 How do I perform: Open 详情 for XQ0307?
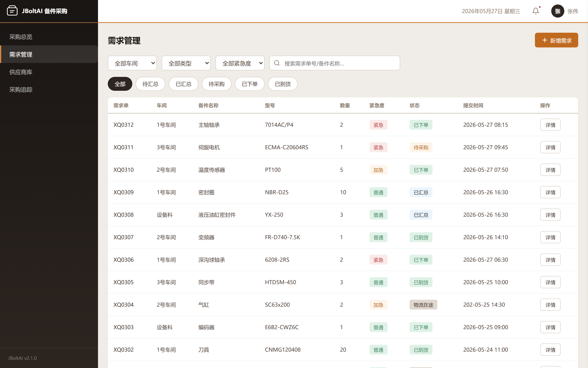click(x=550, y=237)
